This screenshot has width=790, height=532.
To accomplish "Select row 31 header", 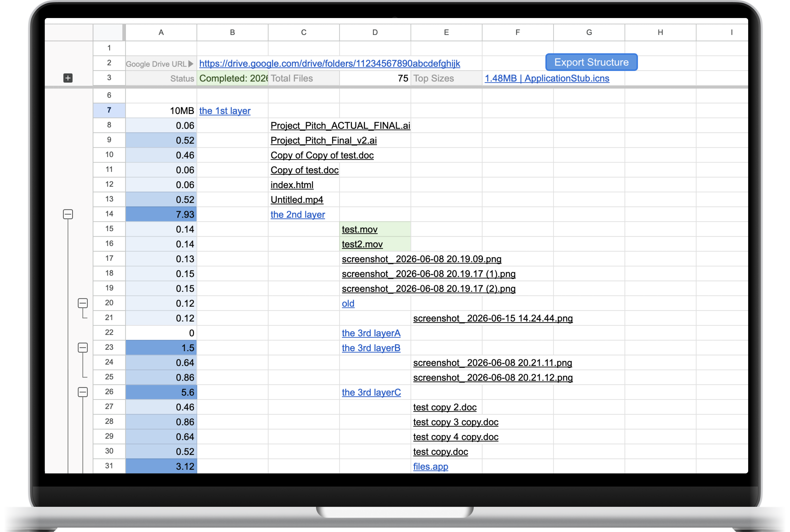I will pyautogui.click(x=109, y=466).
